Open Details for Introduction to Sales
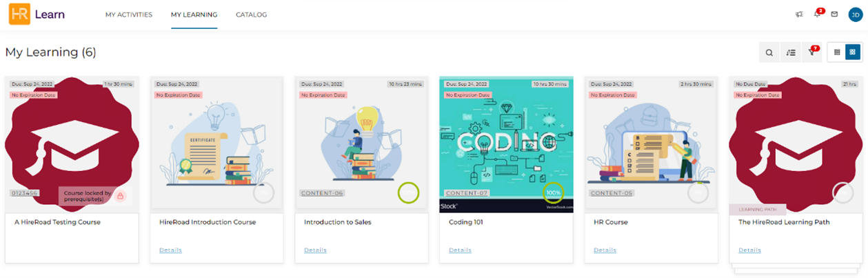The height and width of the screenshot is (278, 868). [x=315, y=250]
